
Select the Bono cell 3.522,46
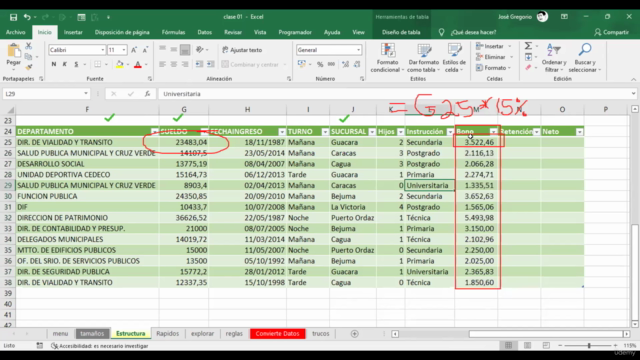click(477, 142)
